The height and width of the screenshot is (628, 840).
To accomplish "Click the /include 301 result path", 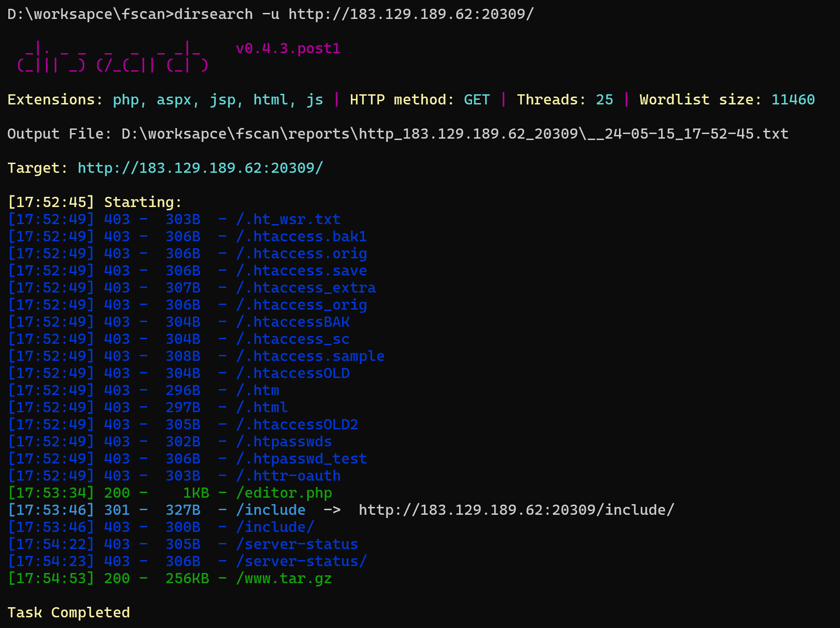I will [x=270, y=510].
